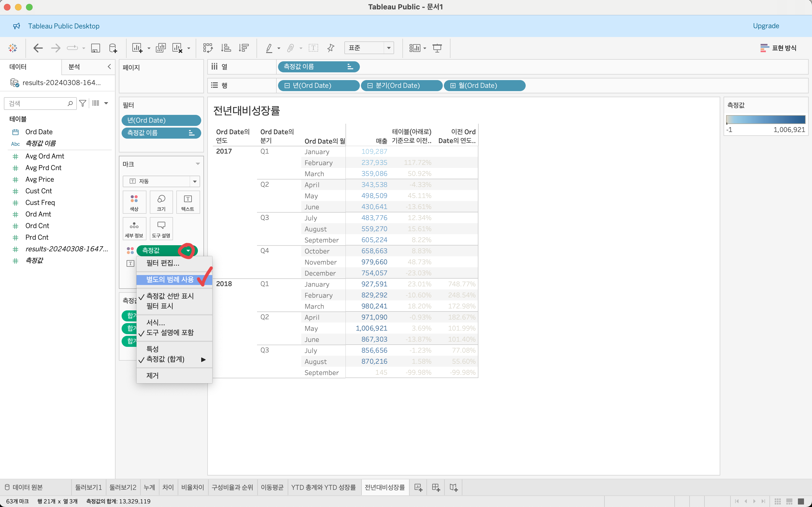Click the Sort ascending toolbar icon
812x507 pixels.
[226, 48]
